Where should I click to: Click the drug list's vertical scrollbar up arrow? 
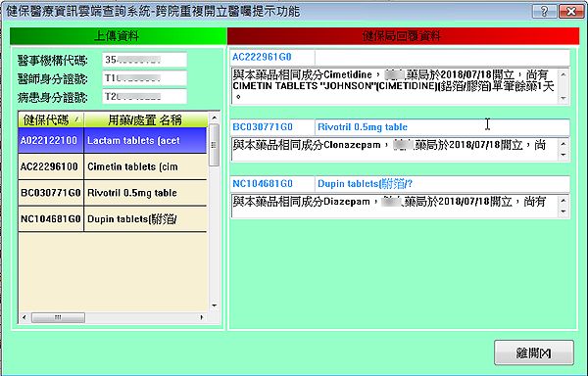click(x=214, y=117)
